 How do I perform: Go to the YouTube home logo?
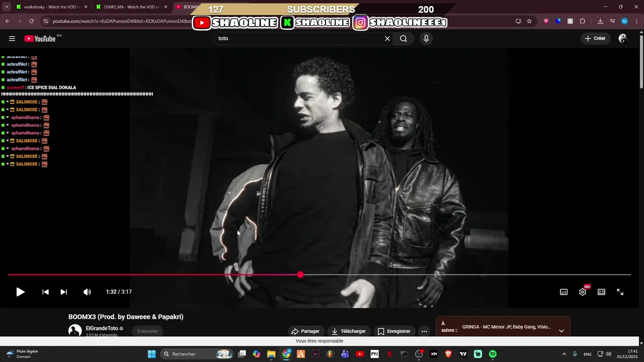(x=40, y=39)
